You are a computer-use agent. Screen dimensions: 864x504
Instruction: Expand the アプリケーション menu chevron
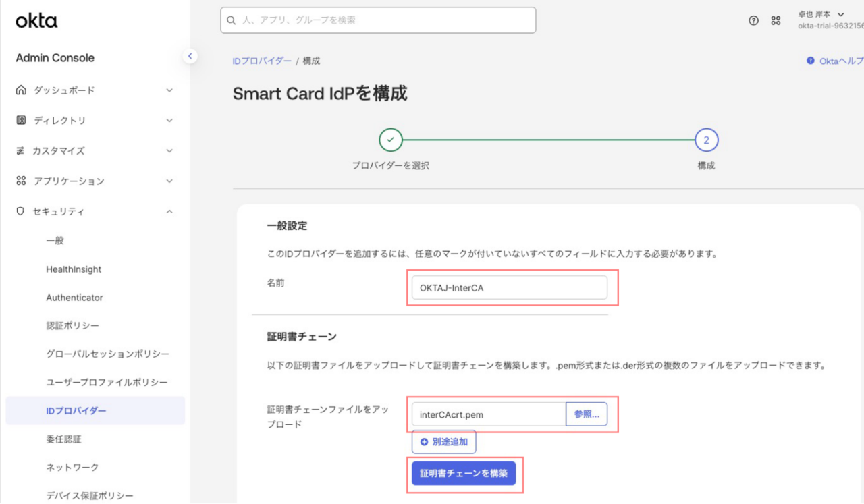(x=169, y=181)
